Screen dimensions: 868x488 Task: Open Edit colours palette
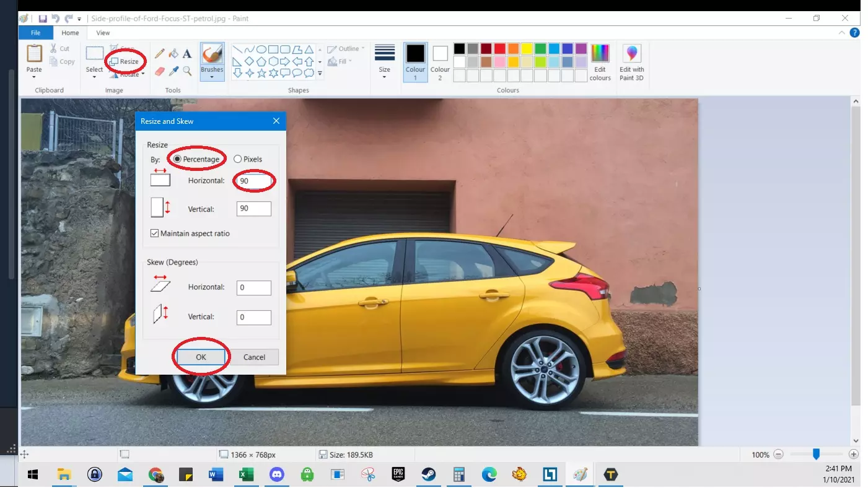point(600,63)
